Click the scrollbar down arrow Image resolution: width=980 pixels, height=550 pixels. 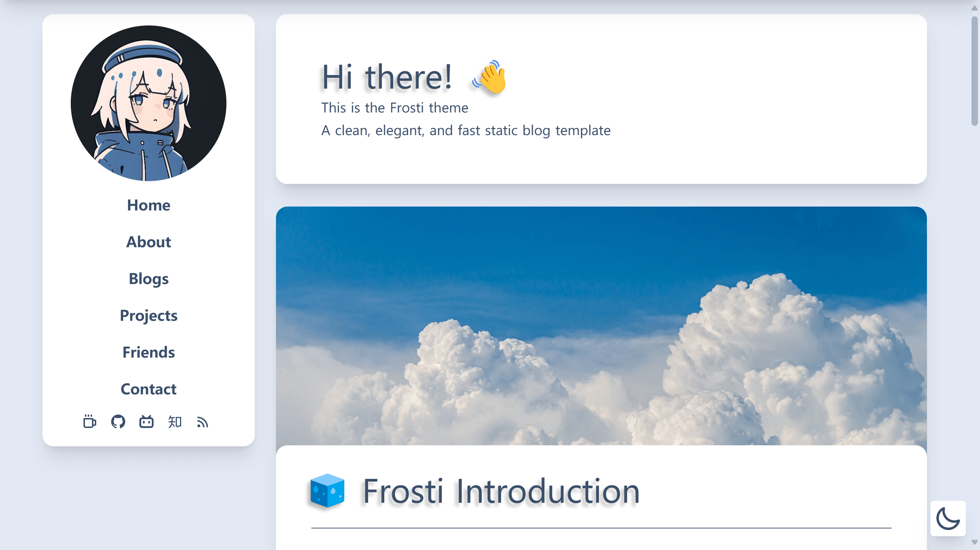[975, 542]
